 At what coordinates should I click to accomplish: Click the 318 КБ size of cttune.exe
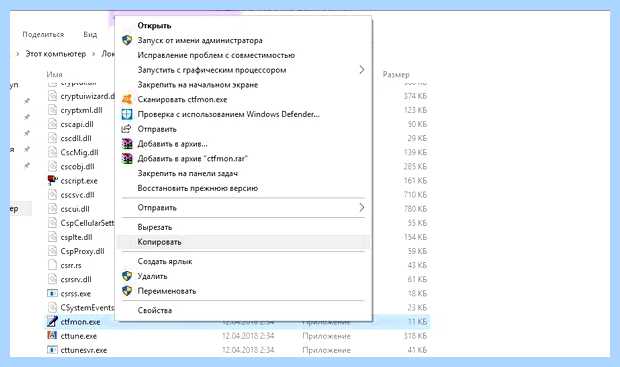[415, 336]
